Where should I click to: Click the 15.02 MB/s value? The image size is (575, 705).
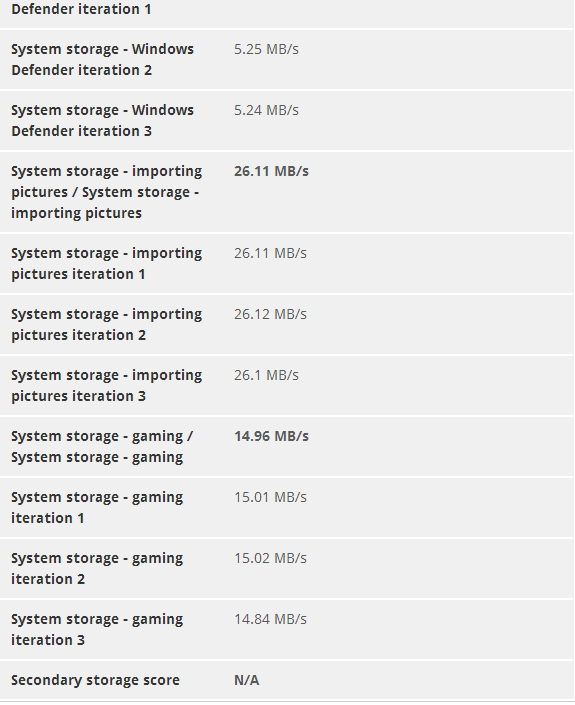point(270,558)
